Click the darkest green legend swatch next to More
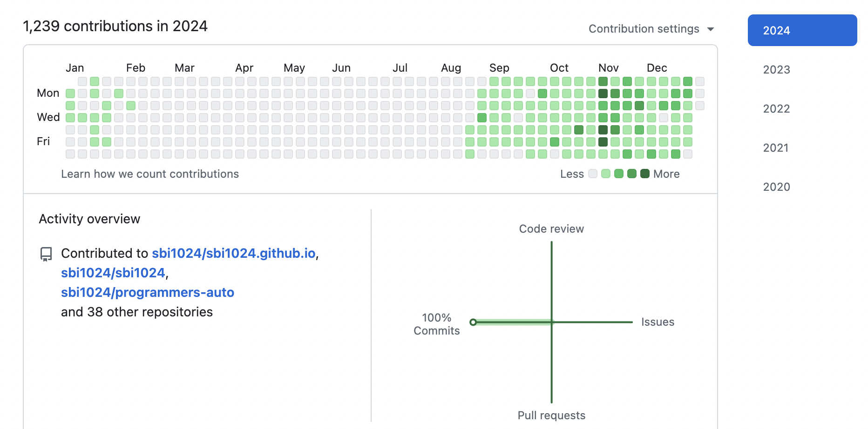868x429 pixels. 645,174
